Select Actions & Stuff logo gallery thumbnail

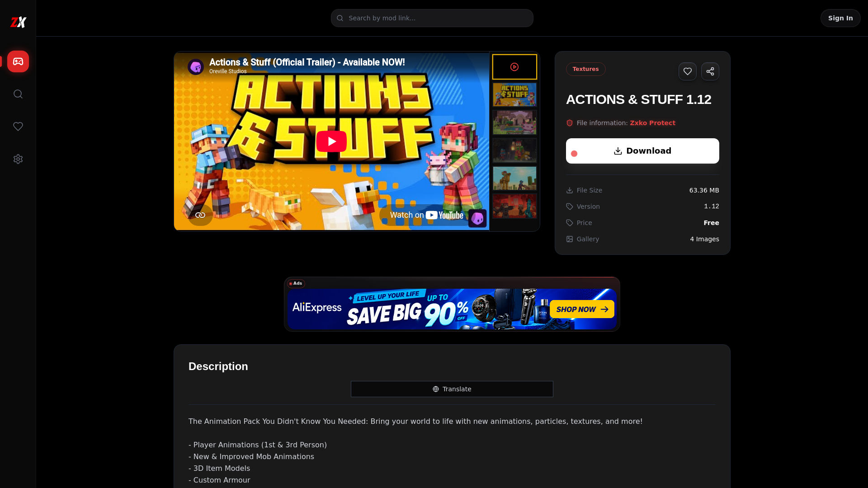click(x=514, y=94)
